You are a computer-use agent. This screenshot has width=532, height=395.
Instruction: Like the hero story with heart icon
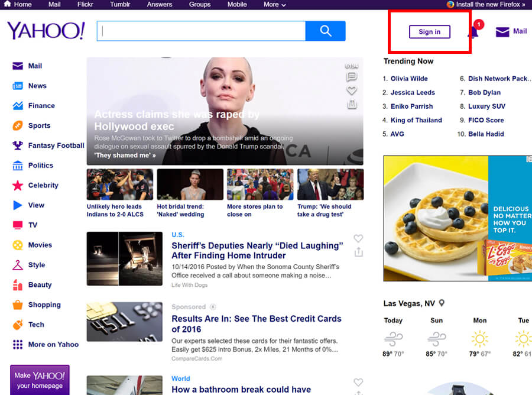(352, 90)
